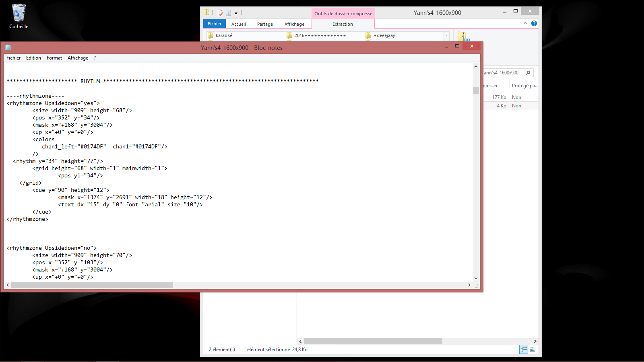644x362 pixels.
Task: Click Bloc-notes horizontal scrollbar right arrow
Action: point(469,285)
